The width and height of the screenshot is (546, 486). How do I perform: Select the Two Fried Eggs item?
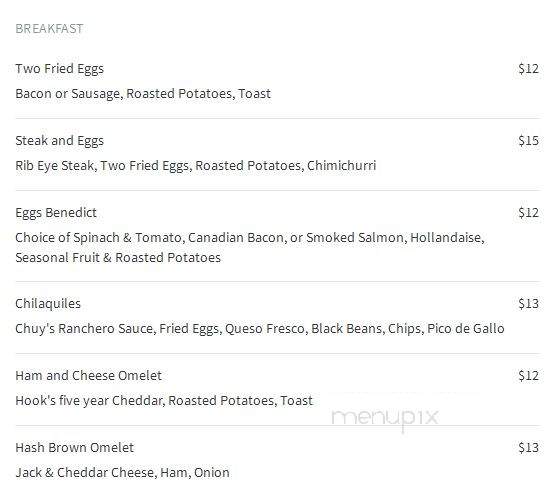60,69
